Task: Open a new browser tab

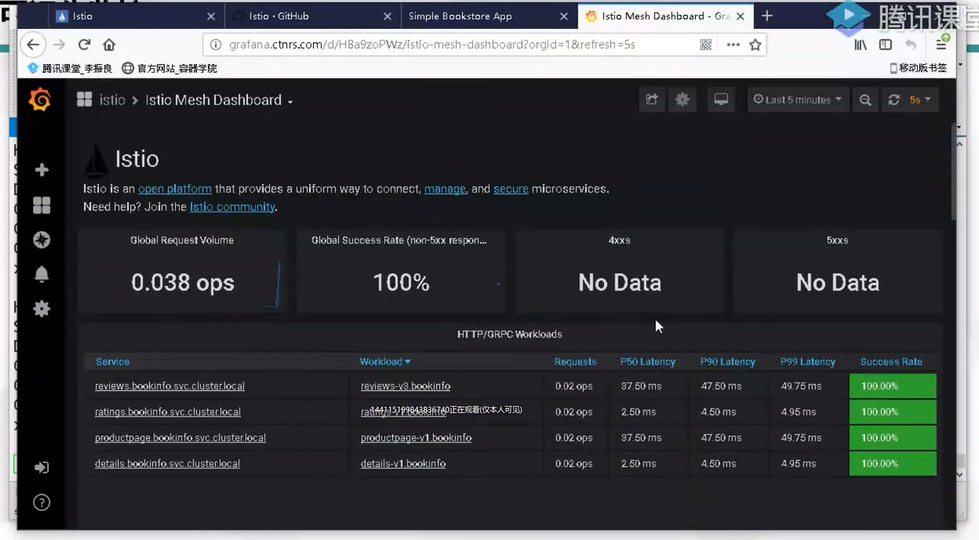Action: 767,16
